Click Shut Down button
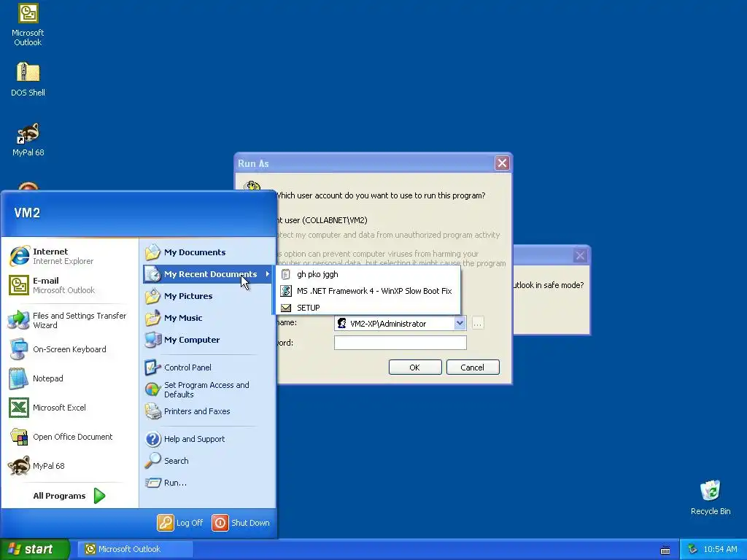The height and width of the screenshot is (560, 747). [x=241, y=523]
